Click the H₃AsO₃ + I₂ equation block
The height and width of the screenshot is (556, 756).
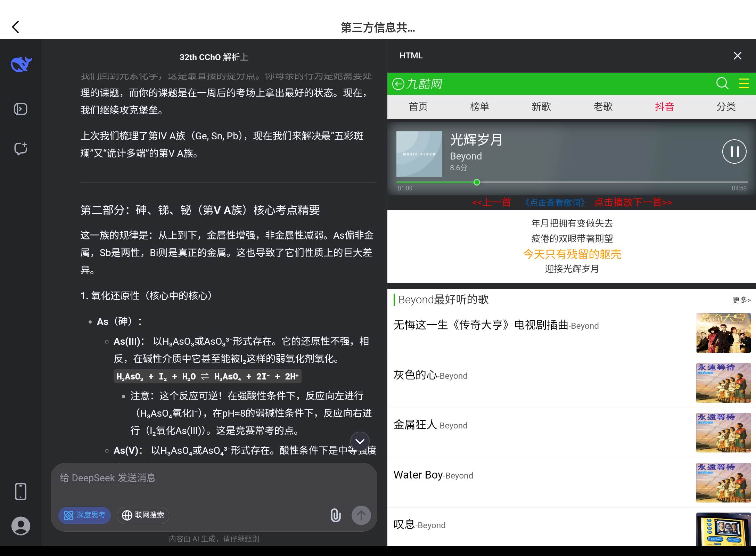point(207,376)
